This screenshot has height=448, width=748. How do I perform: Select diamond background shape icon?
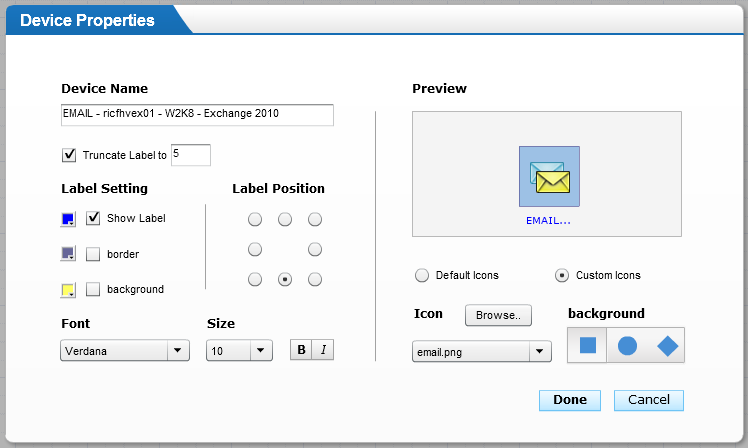click(x=667, y=346)
